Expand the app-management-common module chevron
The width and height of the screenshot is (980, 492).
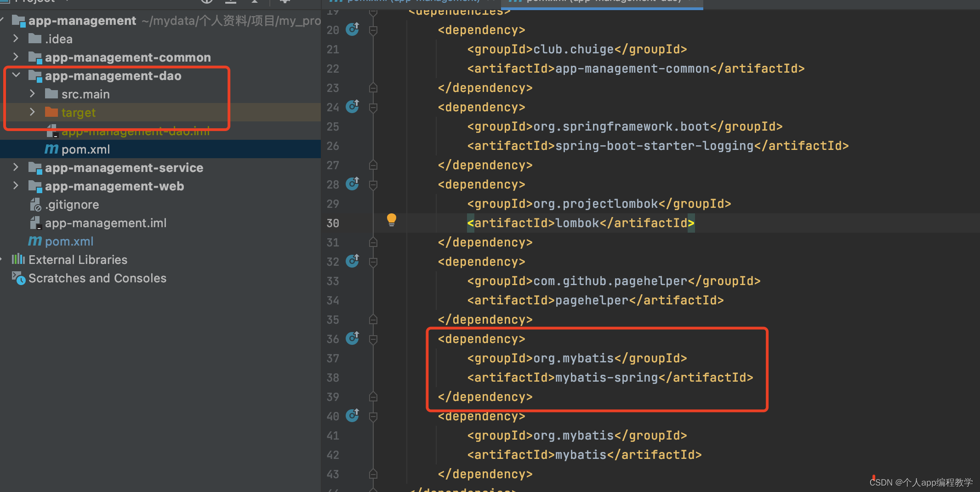coord(16,57)
